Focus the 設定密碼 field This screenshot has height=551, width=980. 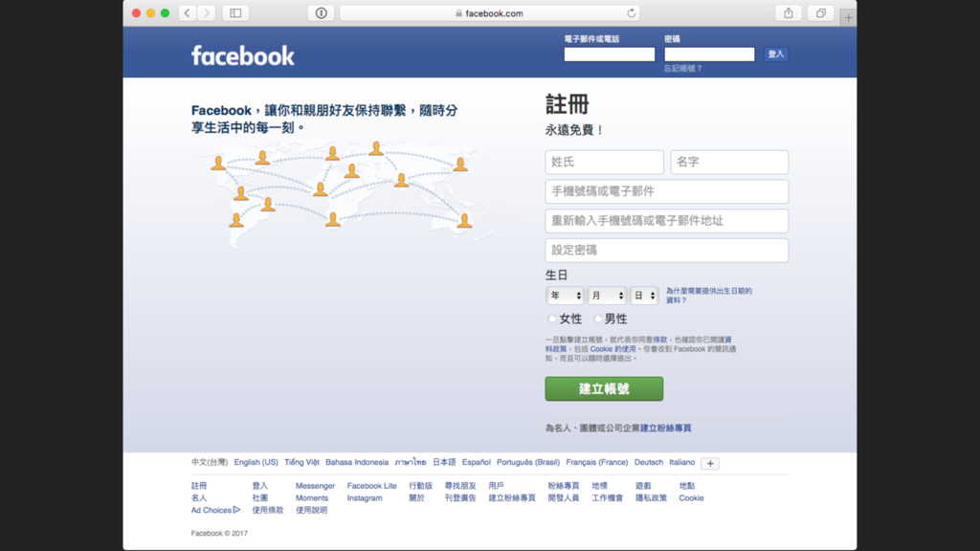(667, 250)
